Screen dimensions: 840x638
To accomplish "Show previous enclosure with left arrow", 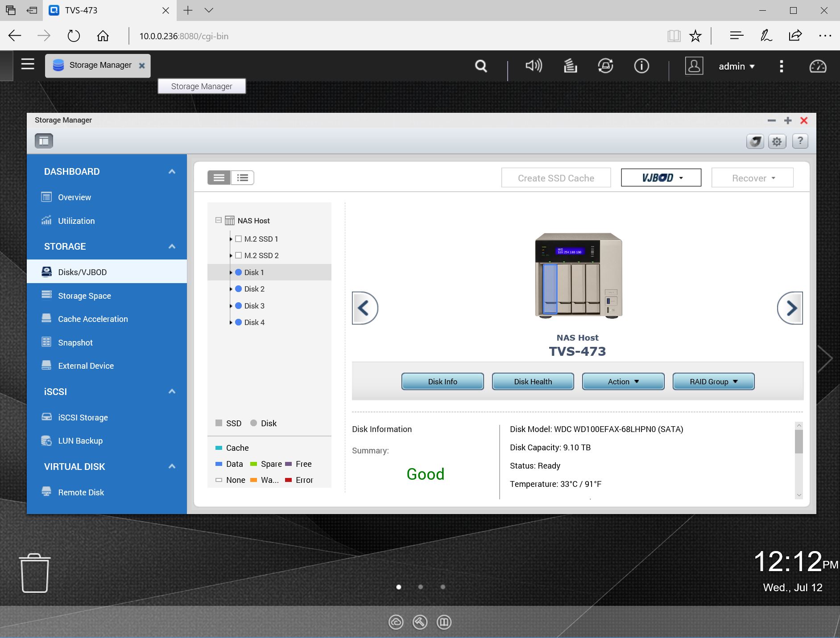I will pyautogui.click(x=365, y=308).
